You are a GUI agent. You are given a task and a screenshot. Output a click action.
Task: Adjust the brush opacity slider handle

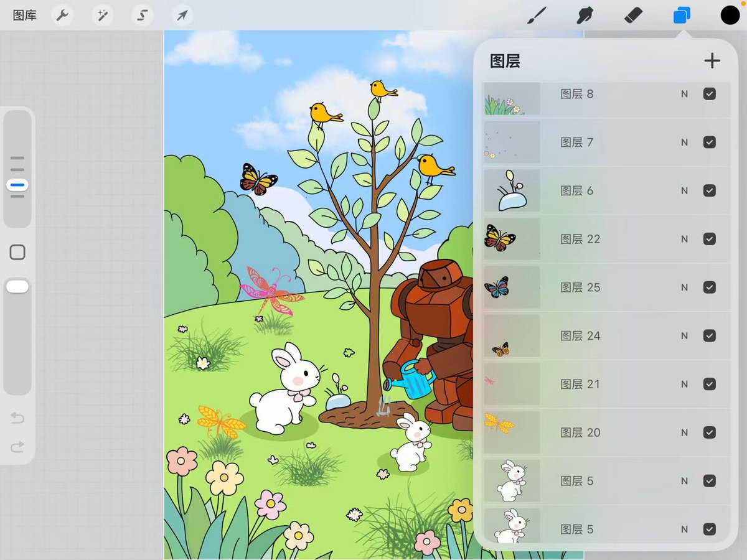tap(17, 286)
